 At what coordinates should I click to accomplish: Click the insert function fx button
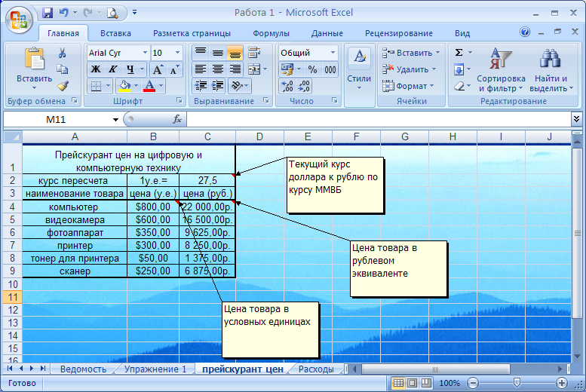click(x=177, y=119)
